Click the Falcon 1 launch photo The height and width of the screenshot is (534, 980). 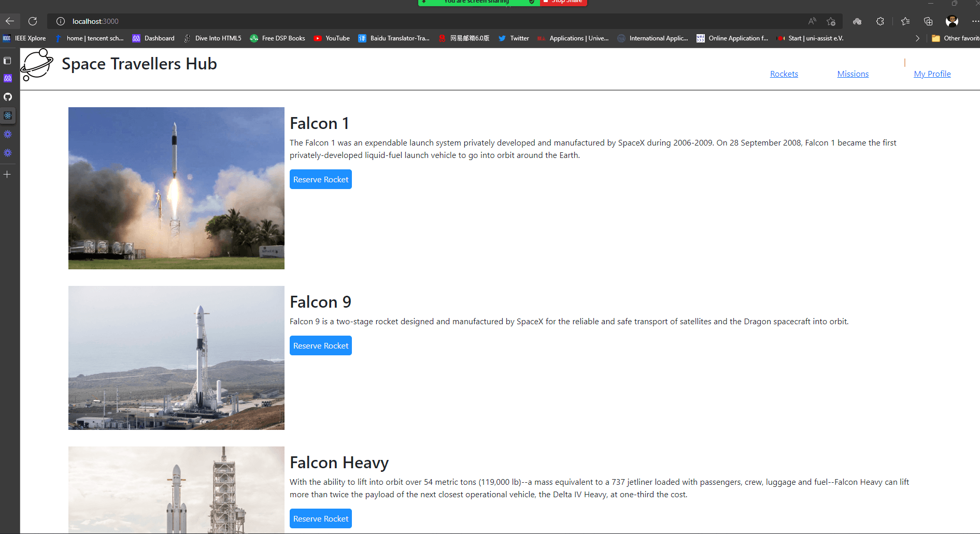pos(176,188)
